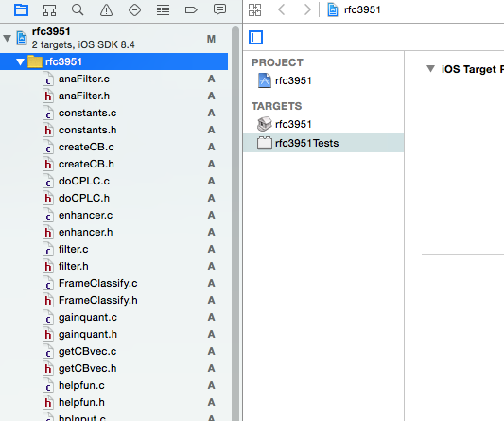This screenshot has height=421, width=504.
Task: Click the project file icon beside root rfc3951
Action: pyautogui.click(x=22, y=38)
